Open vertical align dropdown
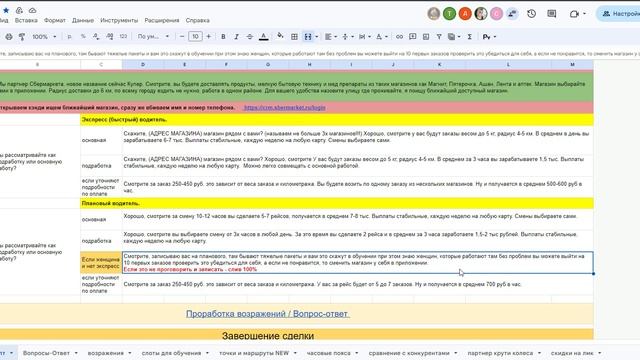The image size is (640, 360). click(x=347, y=37)
